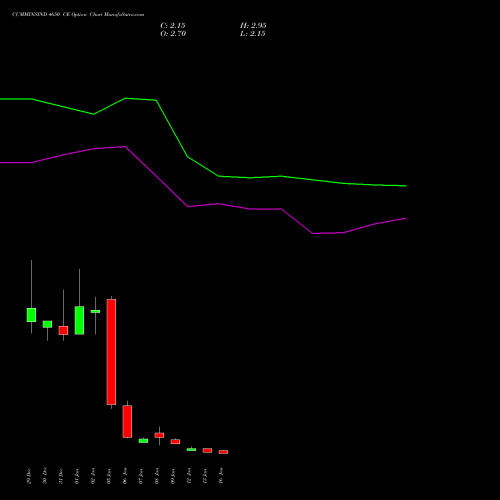Select the small green candle above 30 Dec

47,324
